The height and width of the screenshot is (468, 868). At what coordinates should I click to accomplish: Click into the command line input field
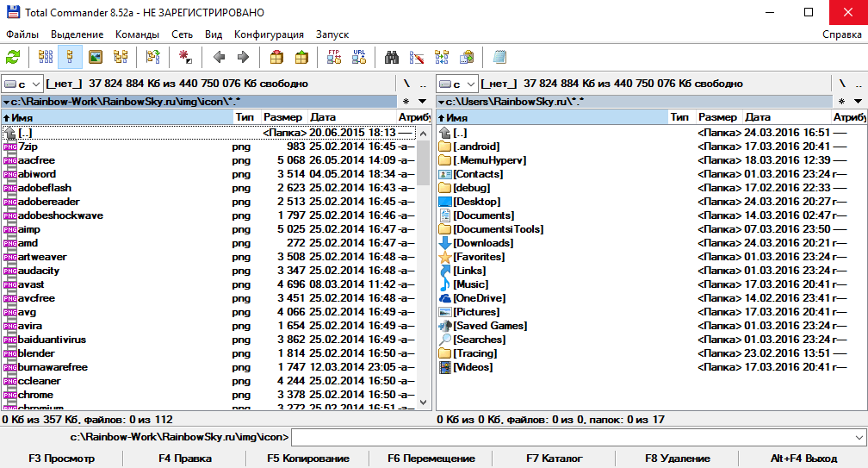pos(573,438)
